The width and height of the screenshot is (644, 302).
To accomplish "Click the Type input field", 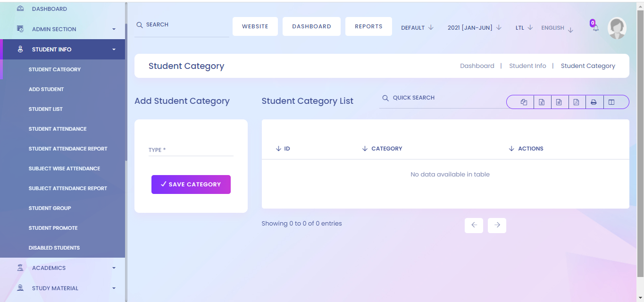I will pos(191,150).
